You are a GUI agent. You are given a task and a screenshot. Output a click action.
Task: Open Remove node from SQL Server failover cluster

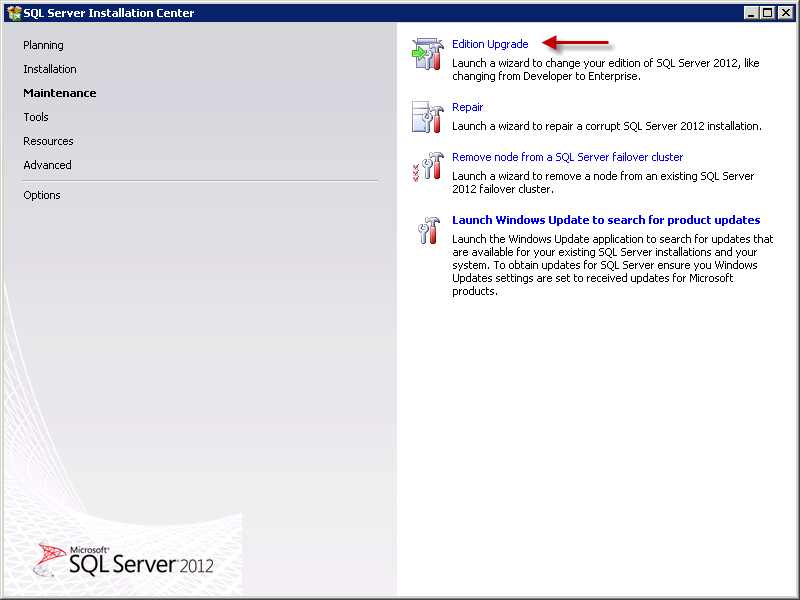pyautogui.click(x=567, y=157)
